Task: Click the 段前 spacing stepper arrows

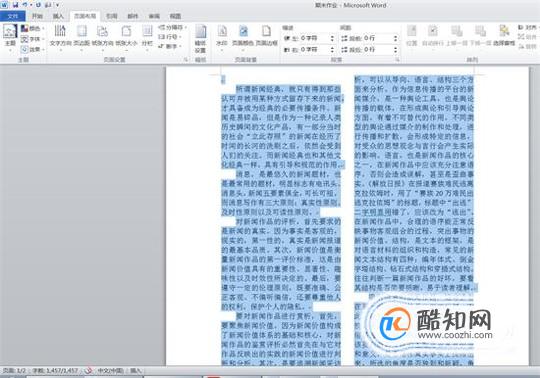Action: (x=395, y=38)
